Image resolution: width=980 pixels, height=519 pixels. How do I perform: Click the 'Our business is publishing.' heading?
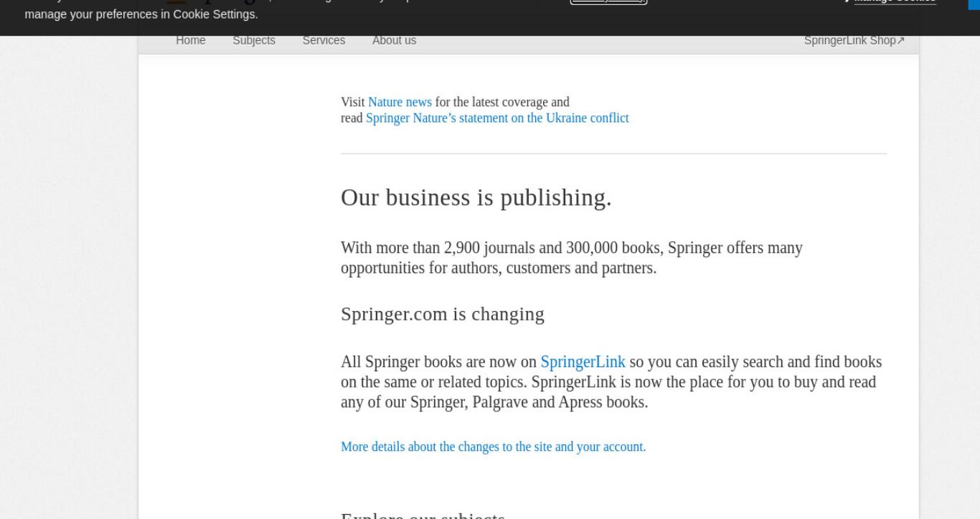coord(476,197)
